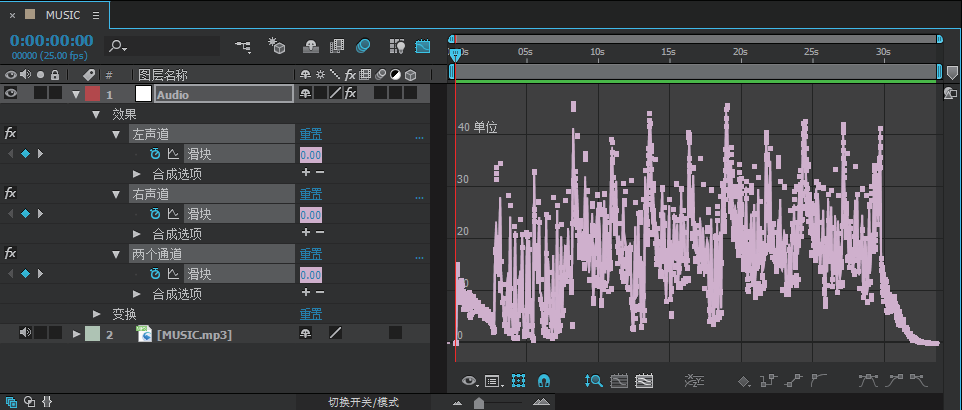
Task: Toggle the Draft 3D icon
Action: click(277, 46)
